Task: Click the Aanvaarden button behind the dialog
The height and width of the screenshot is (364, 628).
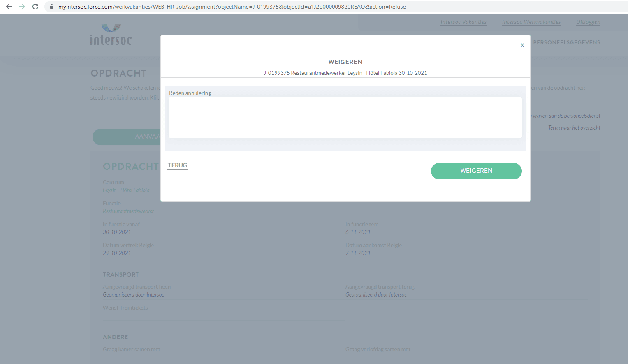Action: click(127, 137)
